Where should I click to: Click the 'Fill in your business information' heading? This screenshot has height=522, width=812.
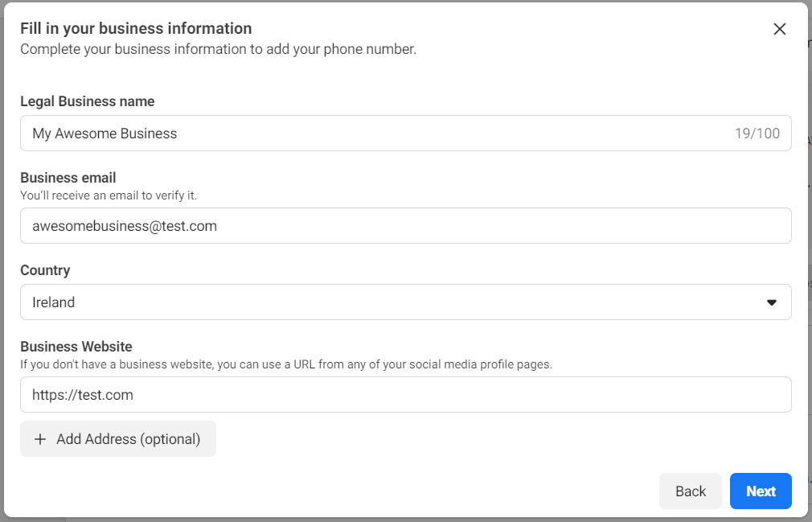(x=136, y=29)
